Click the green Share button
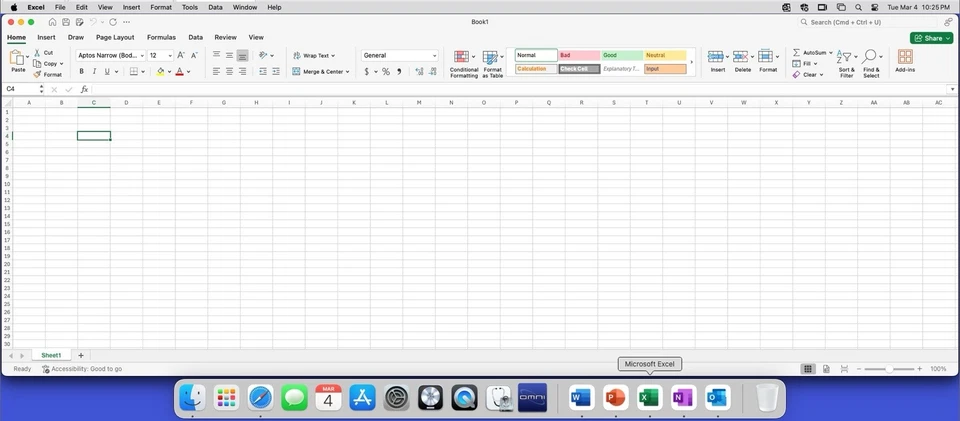960x421 pixels. point(931,38)
